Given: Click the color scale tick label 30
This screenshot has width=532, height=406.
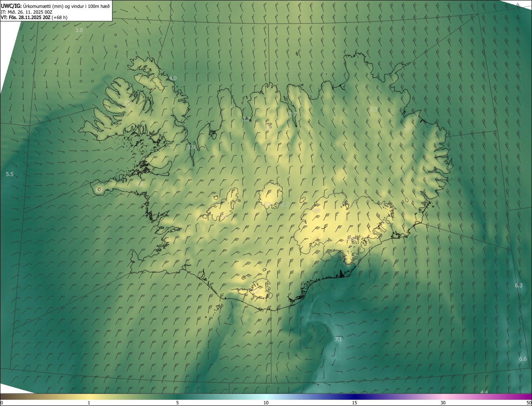Looking at the screenshot, I should click(x=443, y=403).
